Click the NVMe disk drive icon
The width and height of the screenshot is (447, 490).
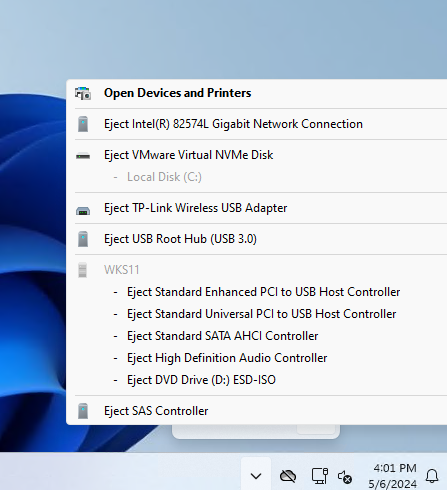[83, 156]
